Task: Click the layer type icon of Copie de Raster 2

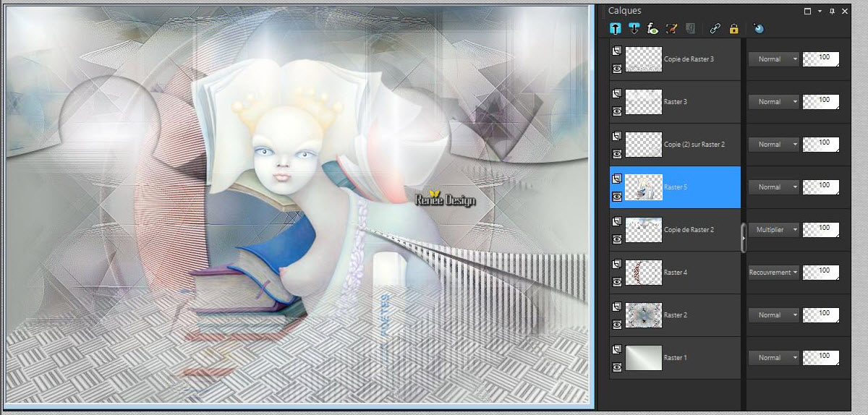Action: 617,223
